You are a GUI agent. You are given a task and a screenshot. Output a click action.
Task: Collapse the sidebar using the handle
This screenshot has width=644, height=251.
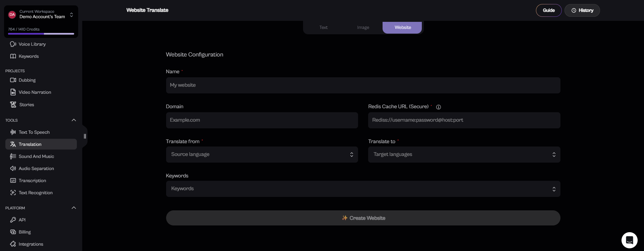tap(85, 136)
